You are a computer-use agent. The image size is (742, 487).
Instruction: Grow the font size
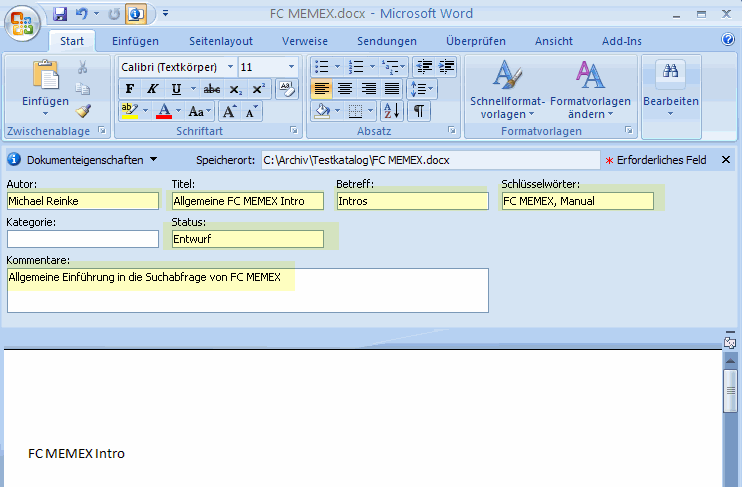coord(230,111)
